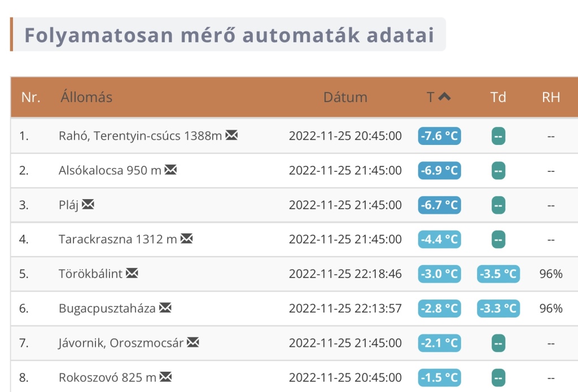This screenshot has width=578, height=392.
Task: Click the -2.8 °C temperature badge
Action: point(439,309)
